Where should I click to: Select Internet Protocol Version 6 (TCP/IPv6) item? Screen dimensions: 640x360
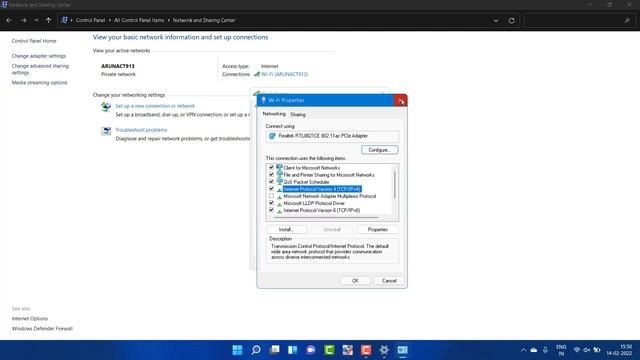click(322, 210)
